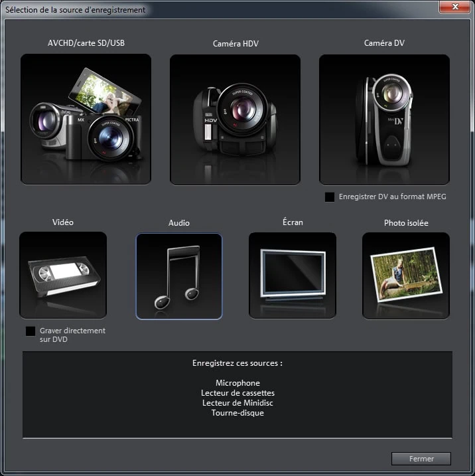Image resolution: width=475 pixels, height=476 pixels.
Task: Click the "AVCHD/carte SD/USB" text label
Action: [86, 43]
